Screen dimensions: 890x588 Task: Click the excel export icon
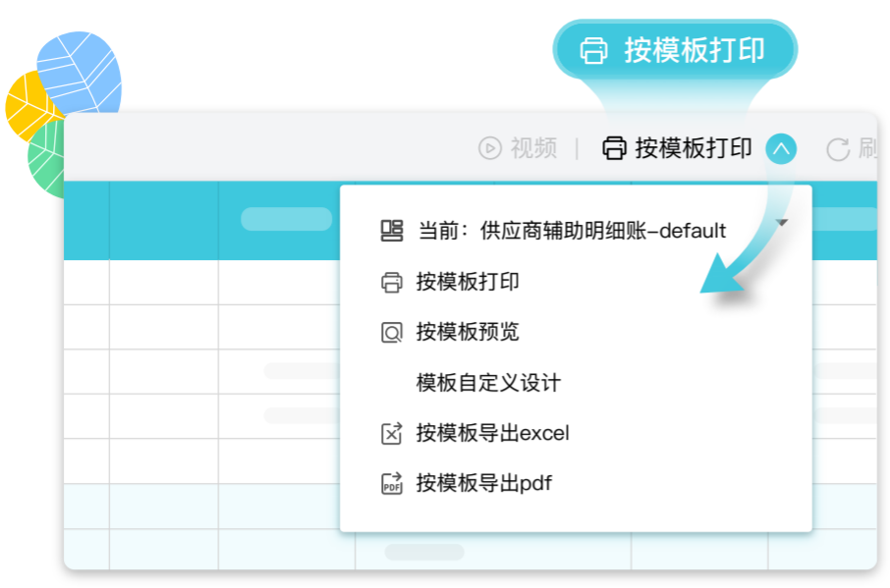point(392,434)
